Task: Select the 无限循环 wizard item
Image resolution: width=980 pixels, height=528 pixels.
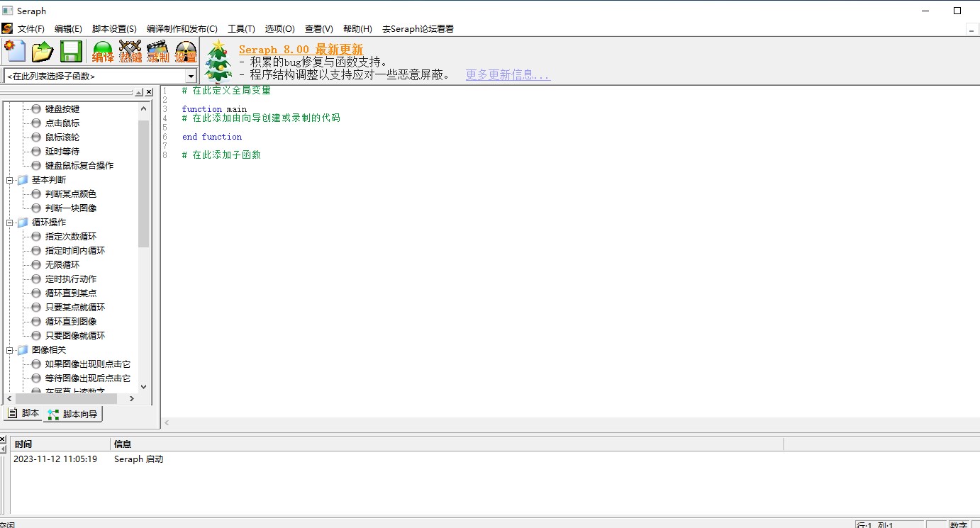Action: 62,265
